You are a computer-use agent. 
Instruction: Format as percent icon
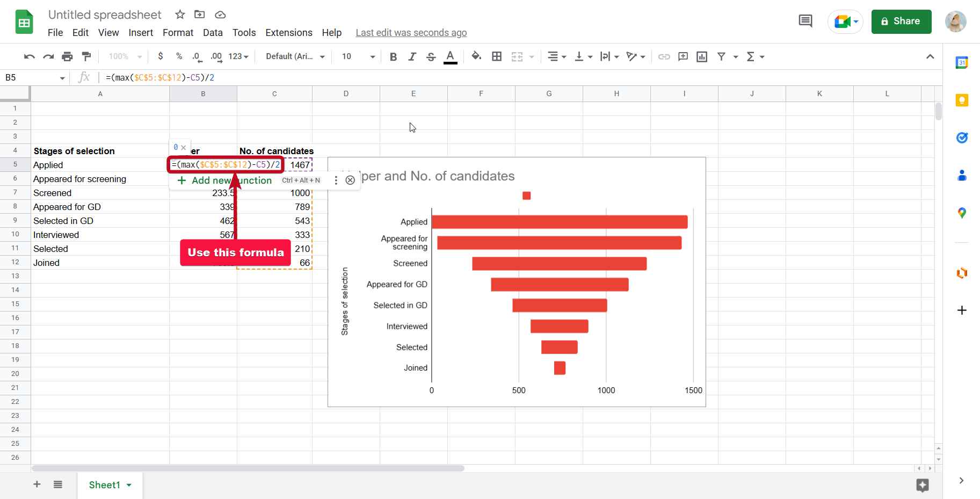(179, 56)
